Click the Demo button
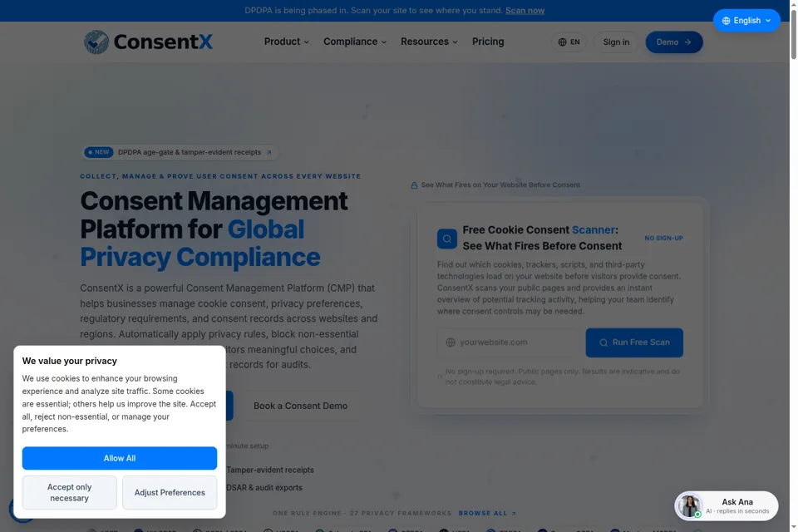This screenshot has height=532, width=798. (674, 42)
